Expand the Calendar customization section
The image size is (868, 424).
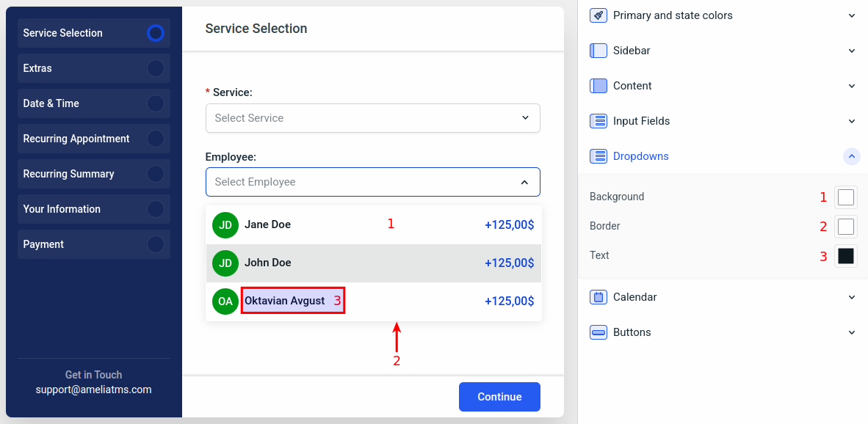click(x=851, y=296)
